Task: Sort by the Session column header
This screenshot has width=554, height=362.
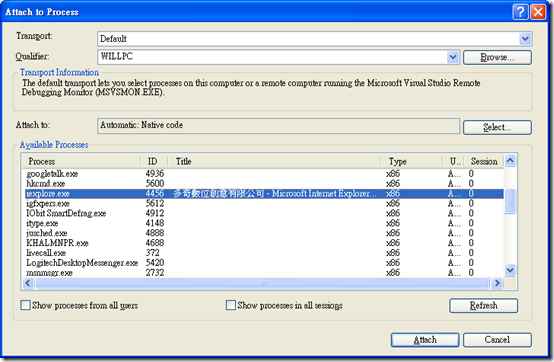Action: [x=484, y=161]
